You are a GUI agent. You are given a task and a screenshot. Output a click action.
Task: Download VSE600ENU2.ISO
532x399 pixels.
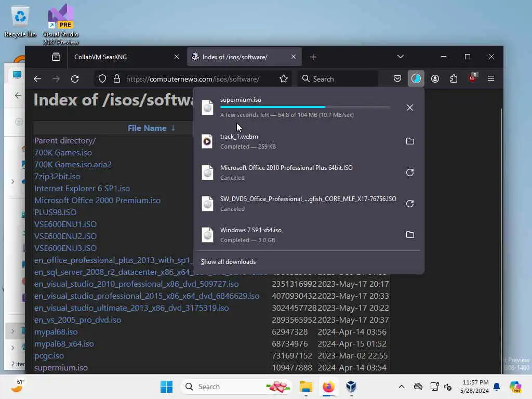(65, 236)
